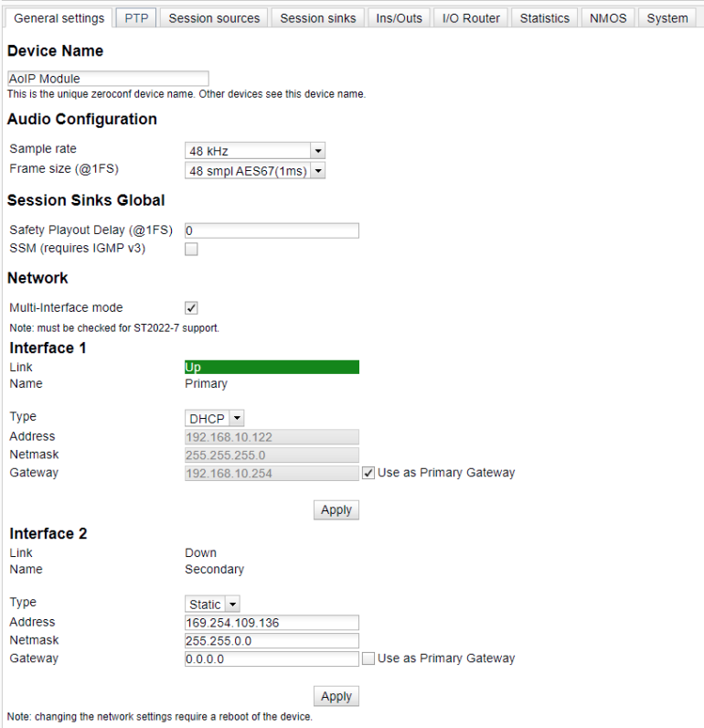
Task: Open the Sample rate dropdown
Action: 255,151
